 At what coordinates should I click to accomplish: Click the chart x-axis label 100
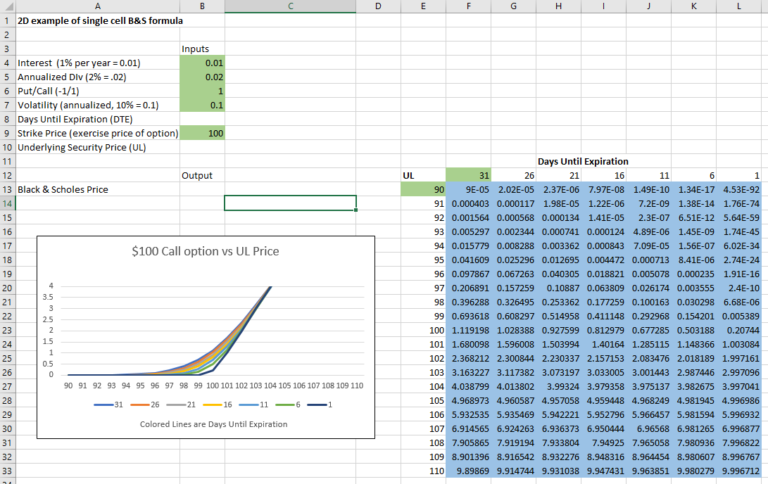[x=212, y=386]
